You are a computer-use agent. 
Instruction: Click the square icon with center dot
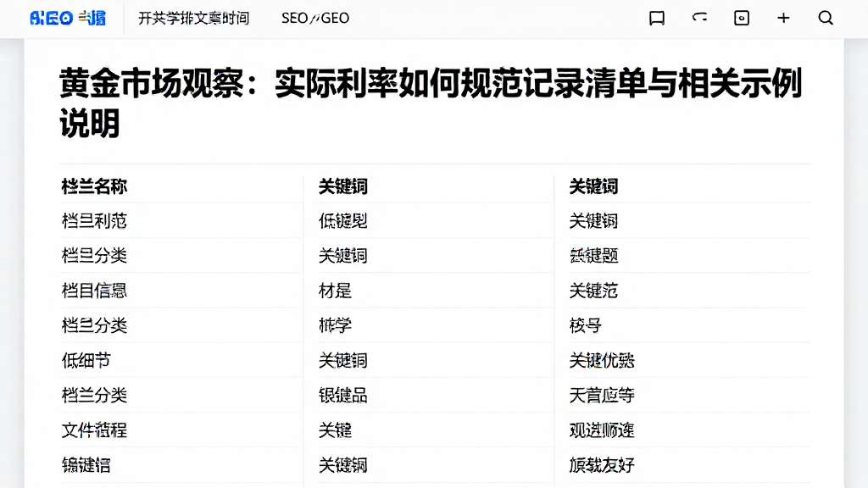[741, 19]
